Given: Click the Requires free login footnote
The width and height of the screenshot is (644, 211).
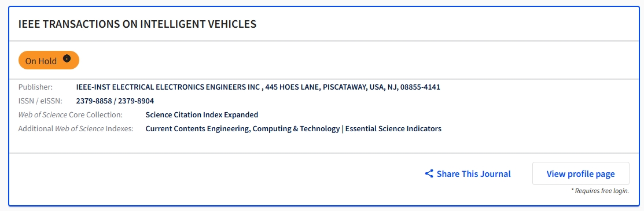Looking at the screenshot, I should click(x=599, y=191).
